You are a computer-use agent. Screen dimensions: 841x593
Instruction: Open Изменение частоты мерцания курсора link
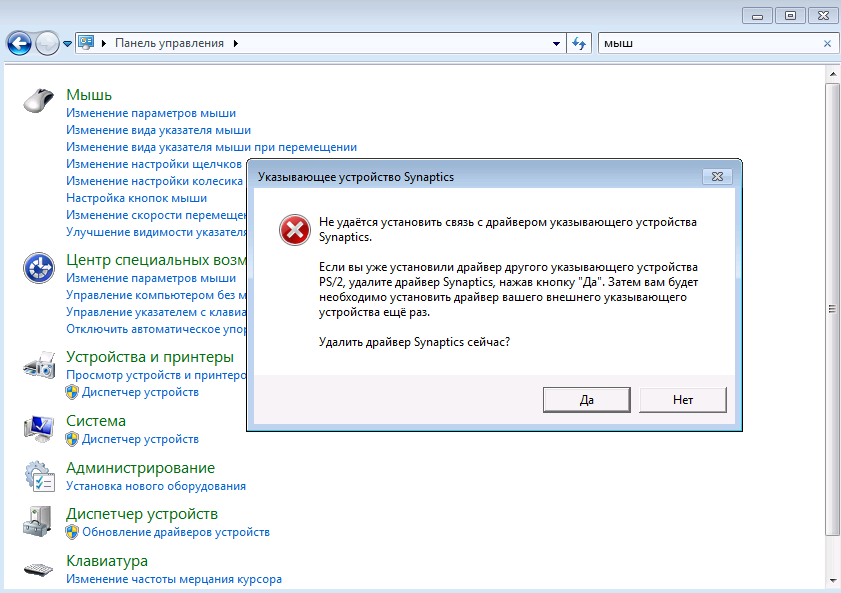[174, 580]
